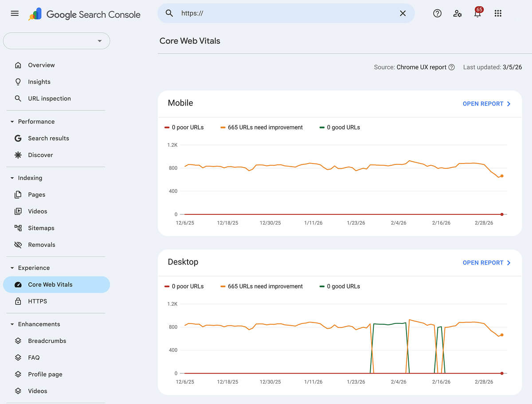
Task: Click the Discover asterisk icon
Action: [x=18, y=155]
